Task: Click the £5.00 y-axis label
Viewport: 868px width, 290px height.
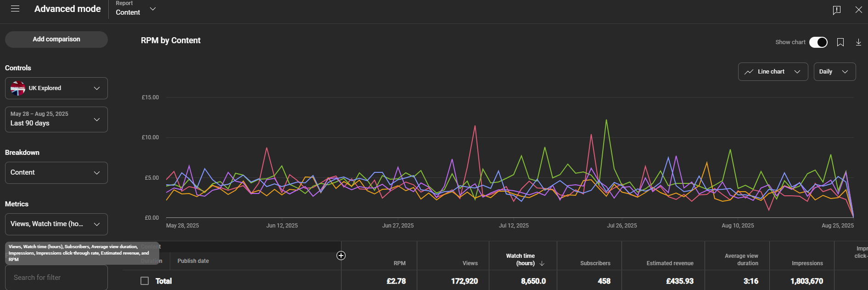Action: pyautogui.click(x=151, y=178)
